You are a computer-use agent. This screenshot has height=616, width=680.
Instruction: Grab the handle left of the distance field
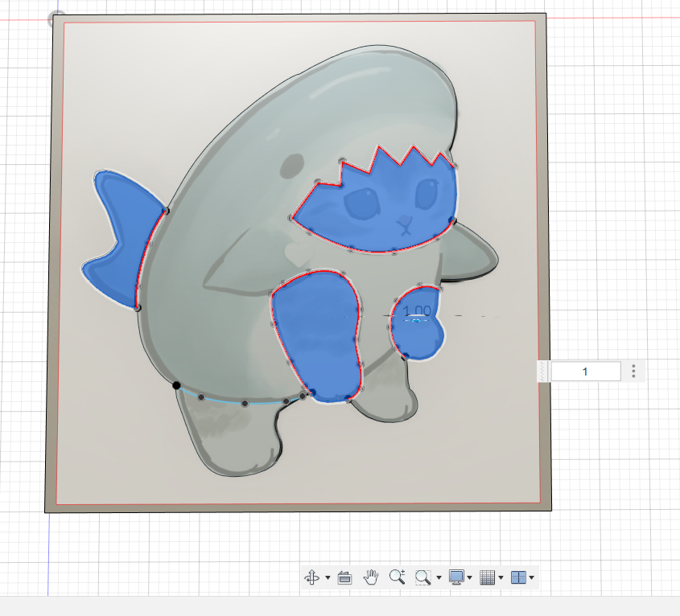[543, 372]
